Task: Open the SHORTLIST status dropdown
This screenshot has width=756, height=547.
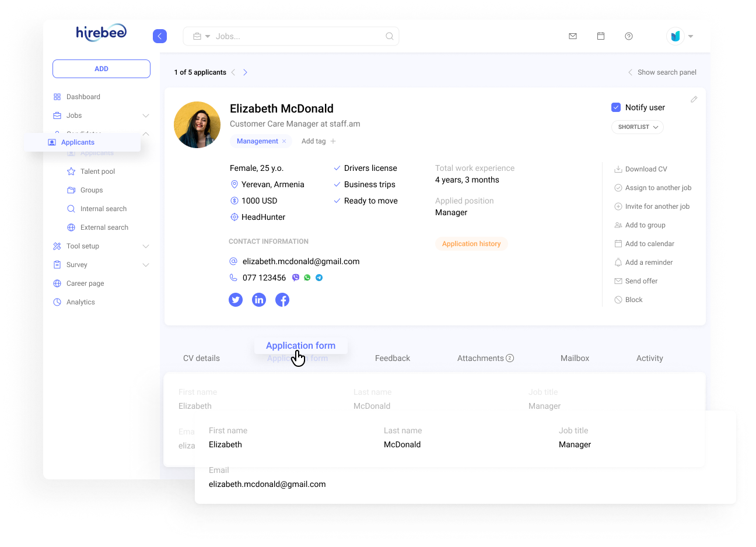Action: pos(638,127)
